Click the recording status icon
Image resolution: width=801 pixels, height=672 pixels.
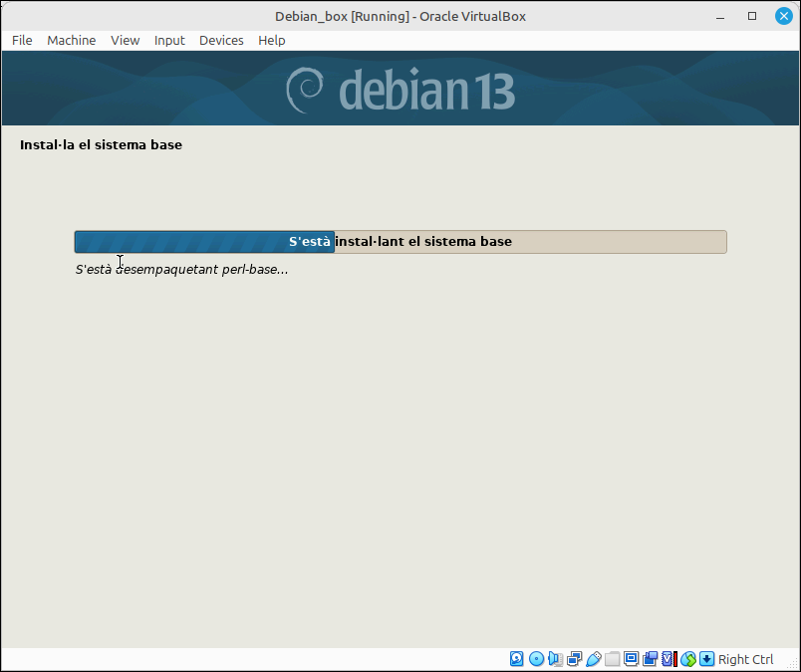(651, 659)
